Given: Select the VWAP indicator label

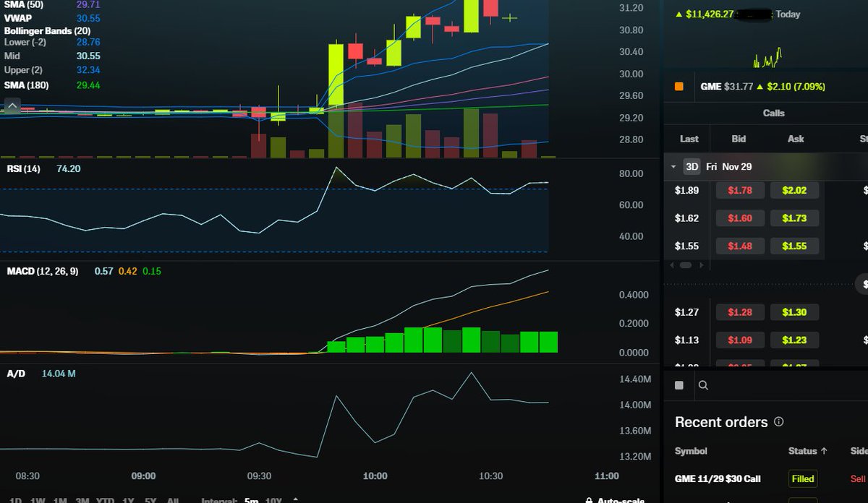Looking at the screenshot, I should pyautogui.click(x=18, y=18).
